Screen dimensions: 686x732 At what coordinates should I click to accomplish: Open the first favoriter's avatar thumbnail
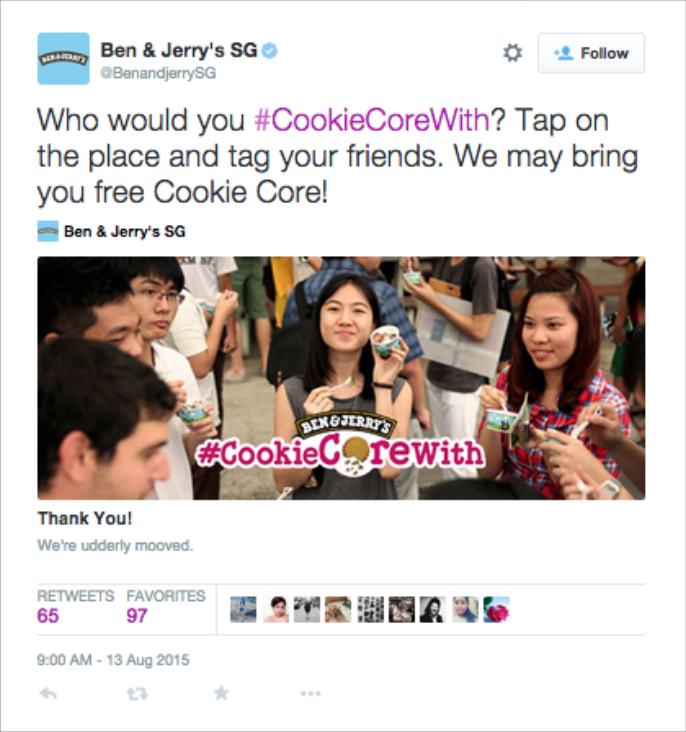243,609
